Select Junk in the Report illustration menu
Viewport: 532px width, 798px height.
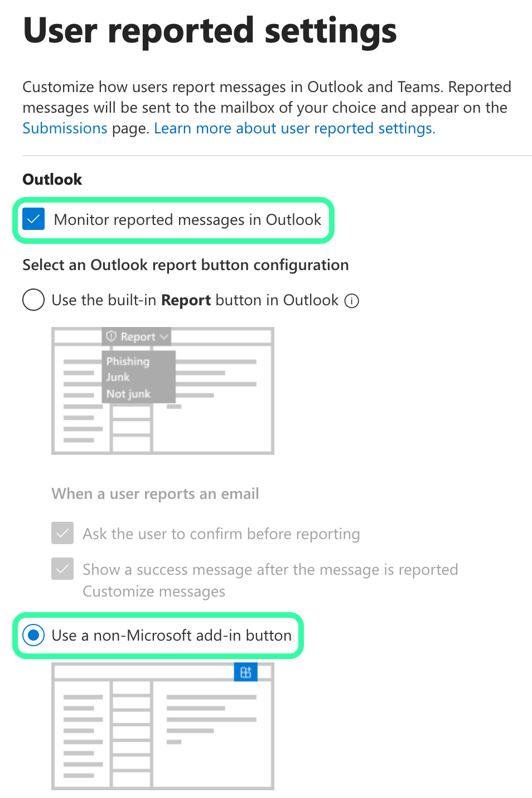(x=118, y=377)
